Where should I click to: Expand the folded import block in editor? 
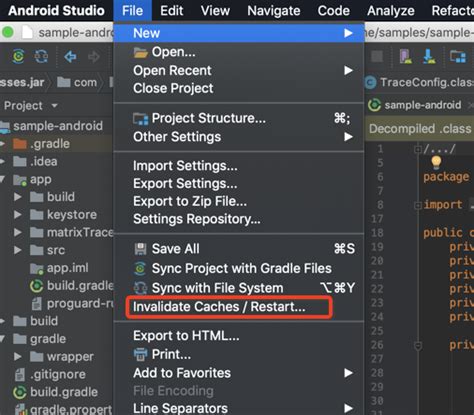tap(417, 205)
